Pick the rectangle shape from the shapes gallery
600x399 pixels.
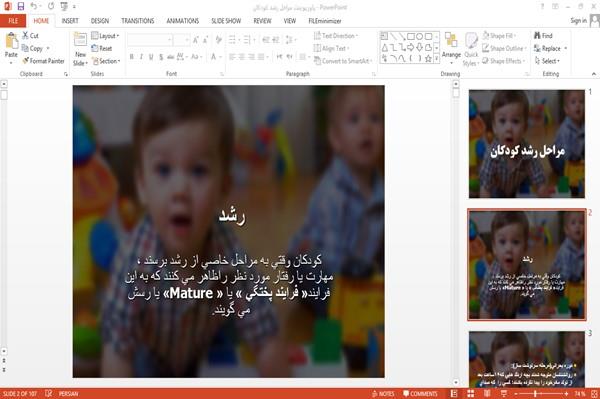click(x=411, y=36)
